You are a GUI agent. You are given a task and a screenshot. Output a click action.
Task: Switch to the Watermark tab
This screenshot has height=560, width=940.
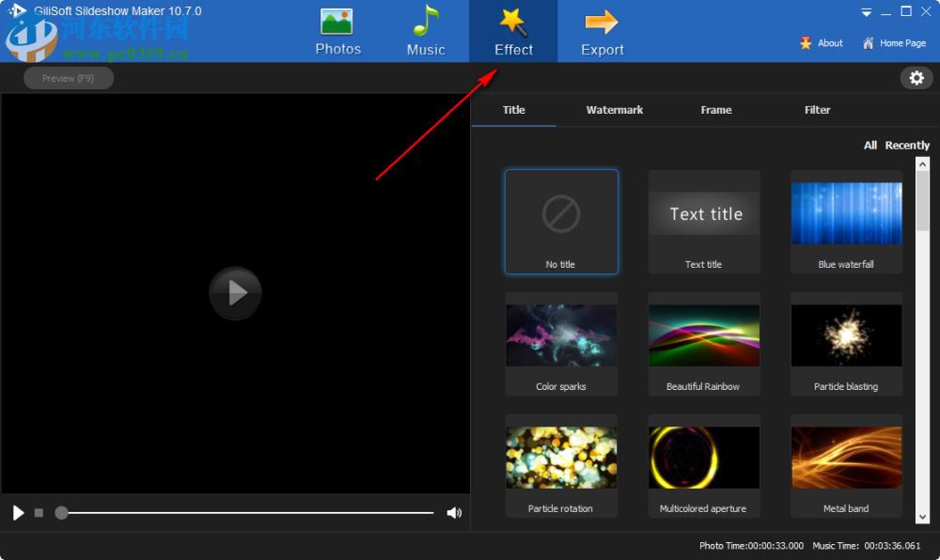click(x=614, y=110)
